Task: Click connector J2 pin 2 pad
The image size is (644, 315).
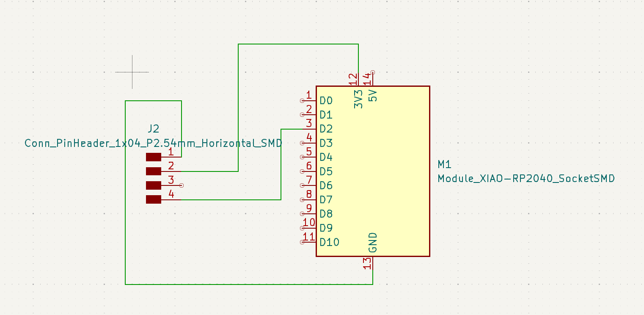Action: coord(154,171)
